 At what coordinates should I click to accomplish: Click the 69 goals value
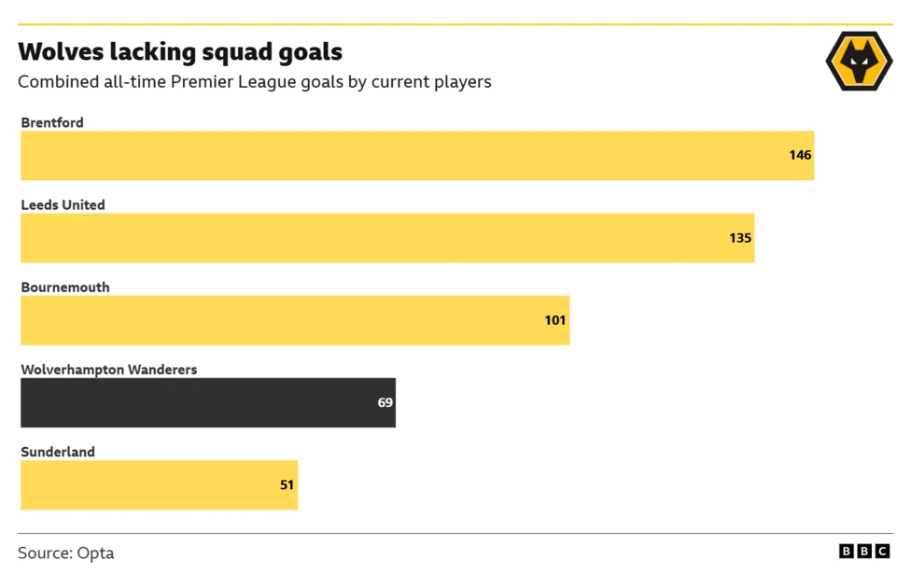pyautogui.click(x=385, y=403)
